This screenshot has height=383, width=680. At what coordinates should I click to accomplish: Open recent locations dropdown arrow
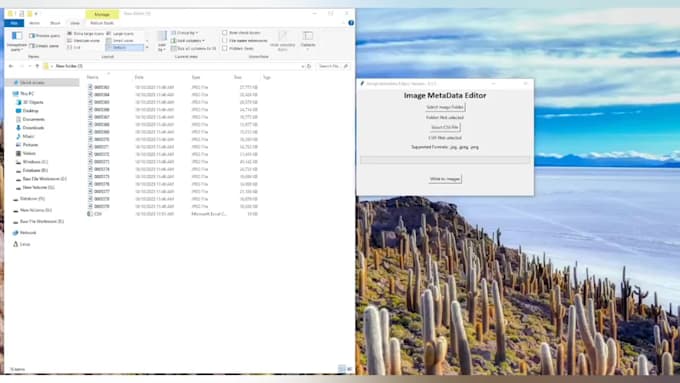29,66
